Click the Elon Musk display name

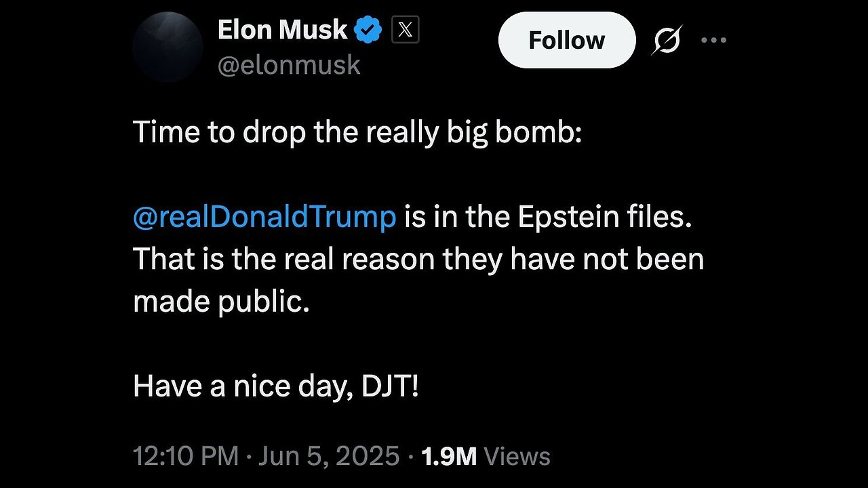[282, 30]
